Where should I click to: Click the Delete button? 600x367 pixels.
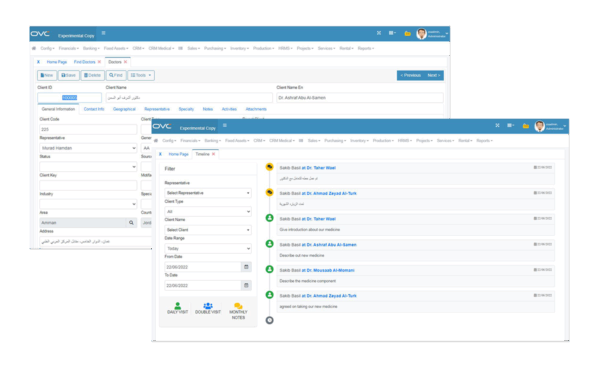[x=92, y=75]
